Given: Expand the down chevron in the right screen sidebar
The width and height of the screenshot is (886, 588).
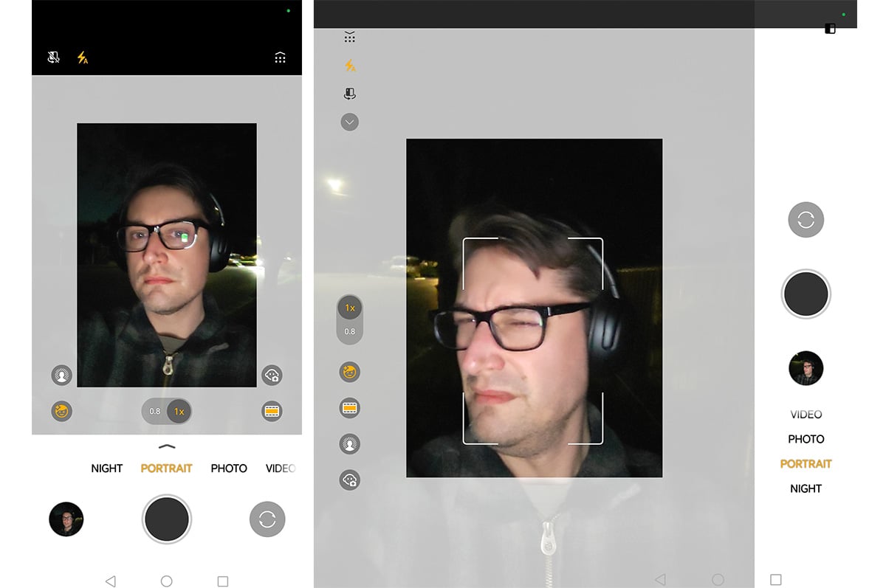Looking at the screenshot, I should (x=350, y=122).
